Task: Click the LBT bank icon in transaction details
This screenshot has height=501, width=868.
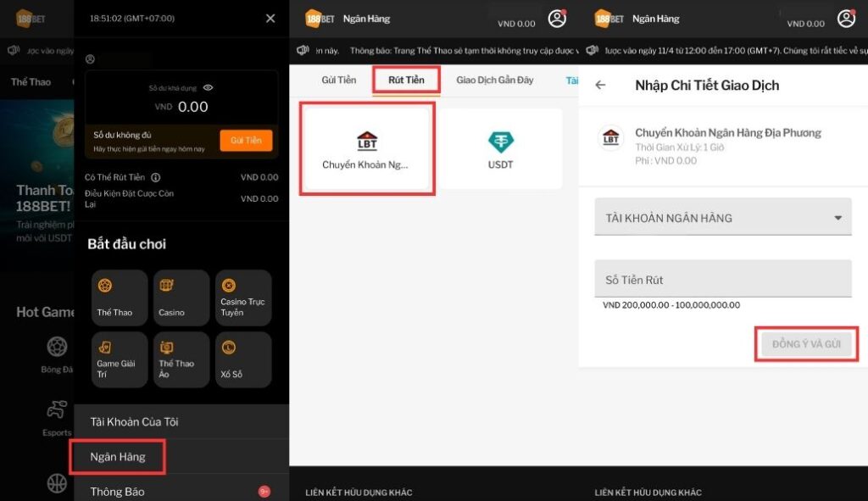Action: coord(610,137)
